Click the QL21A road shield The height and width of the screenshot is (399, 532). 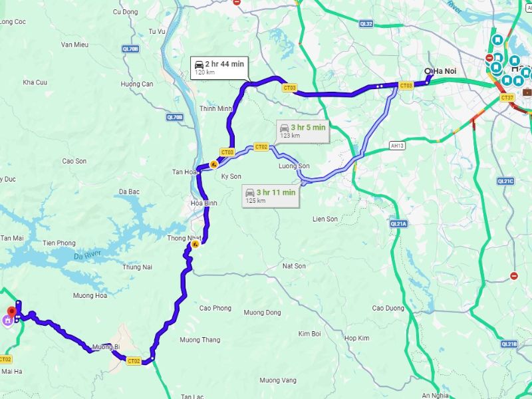(398, 224)
